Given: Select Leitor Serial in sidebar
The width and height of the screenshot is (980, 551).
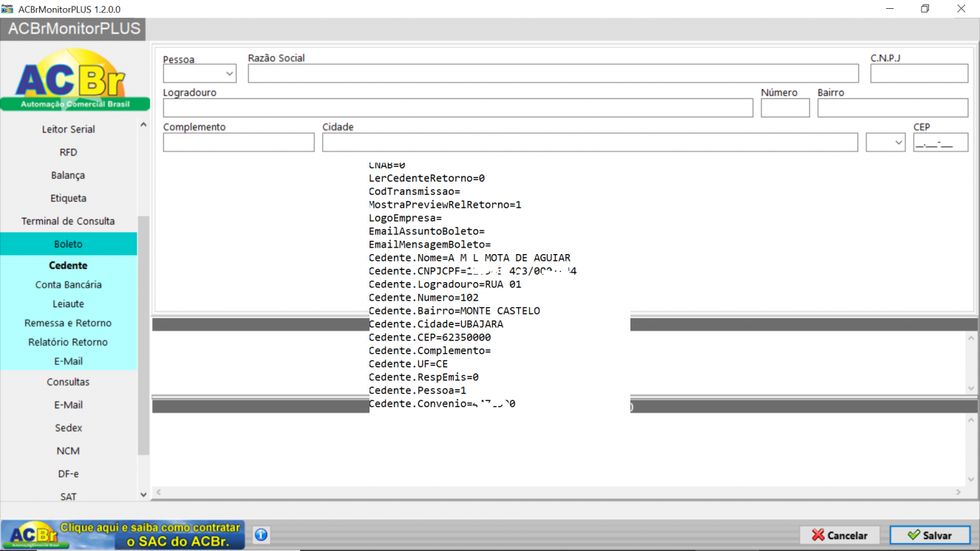Looking at the screenshot, I should [68, 129].
